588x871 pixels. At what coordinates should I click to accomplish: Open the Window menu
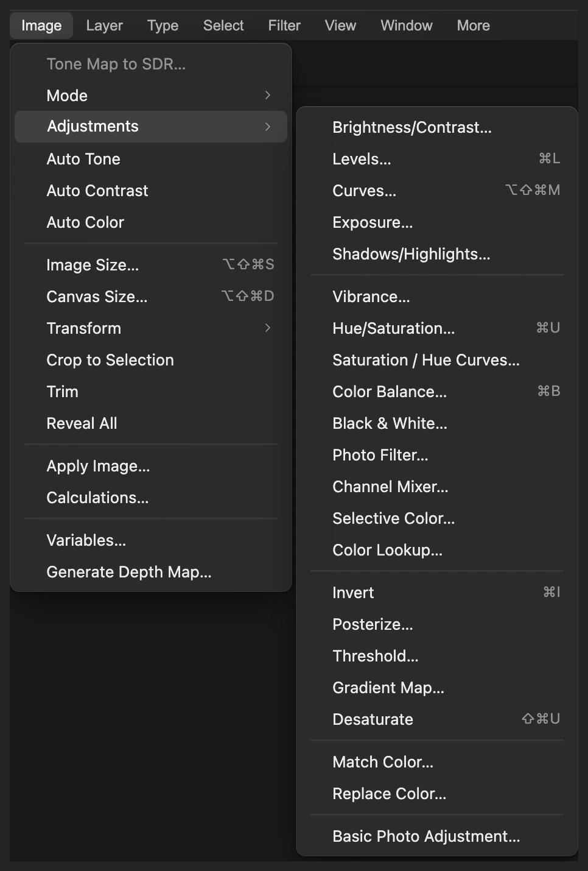click(x=407, y=26)
